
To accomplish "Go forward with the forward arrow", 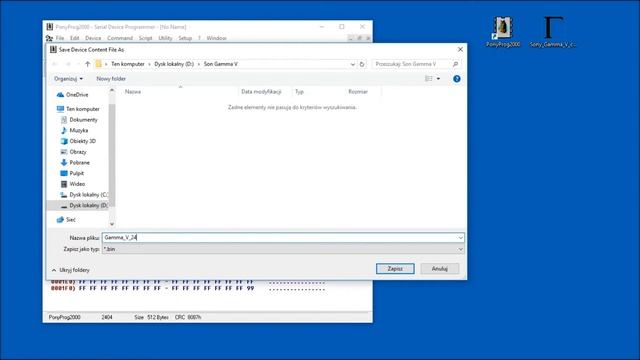I will pyautogui.click(x=68, y=64).
